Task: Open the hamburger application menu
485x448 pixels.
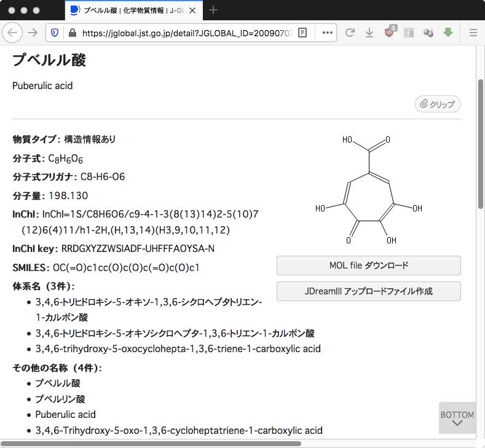Action: pyautogui.click(x=473, y=33)
